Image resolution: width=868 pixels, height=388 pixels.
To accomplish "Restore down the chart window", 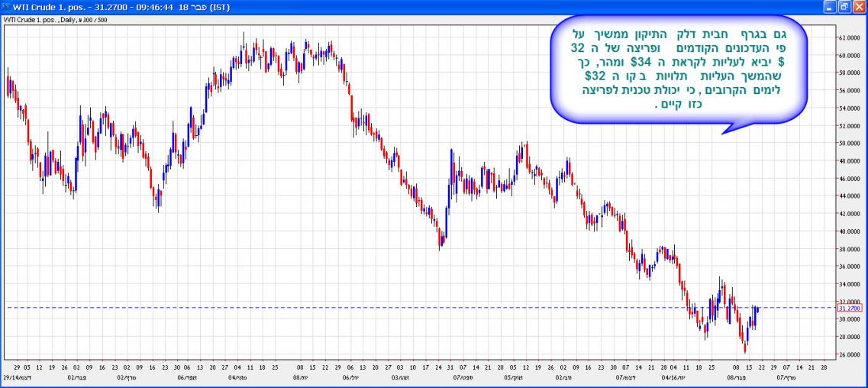I will tap(844, 6).
